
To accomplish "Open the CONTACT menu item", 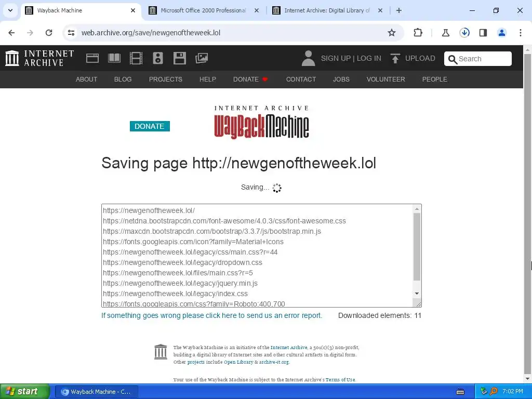I will 301,79.
